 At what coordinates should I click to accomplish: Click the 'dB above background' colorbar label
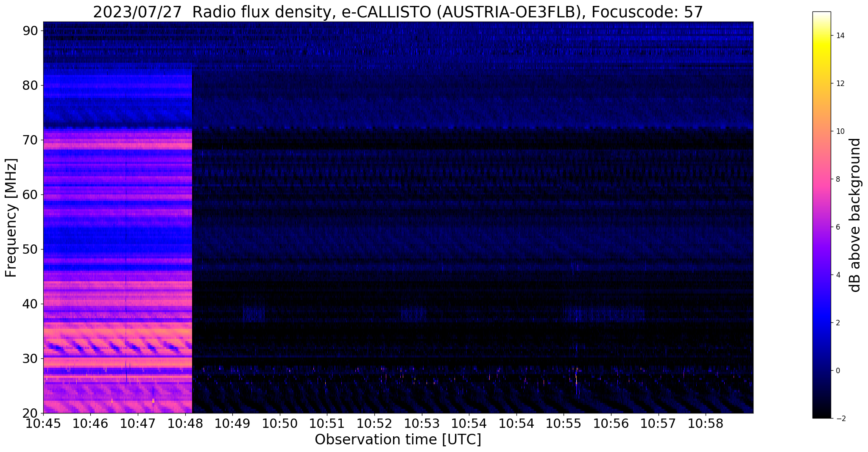855,215
